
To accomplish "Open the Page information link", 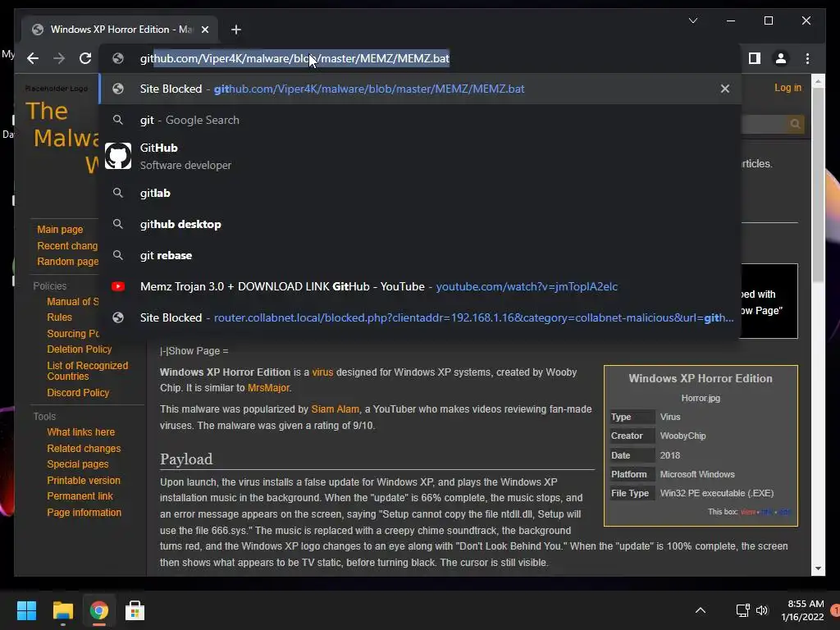I will [x=84, y=513].
